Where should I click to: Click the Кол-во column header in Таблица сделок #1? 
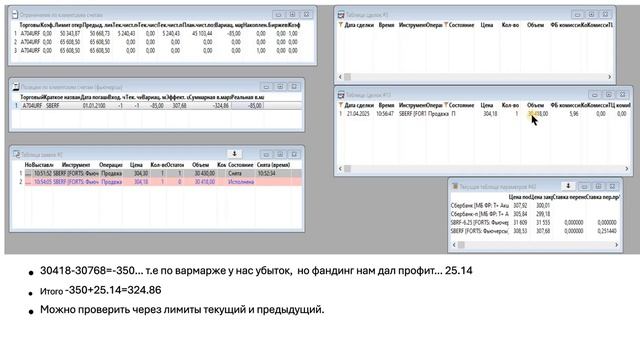(x=510, y=25)
